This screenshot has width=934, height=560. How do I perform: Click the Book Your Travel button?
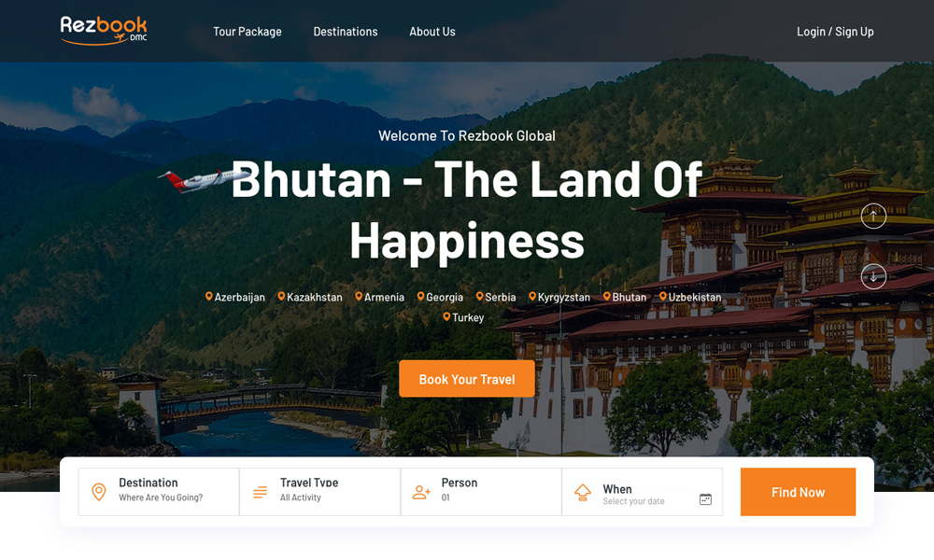[467, 379]
